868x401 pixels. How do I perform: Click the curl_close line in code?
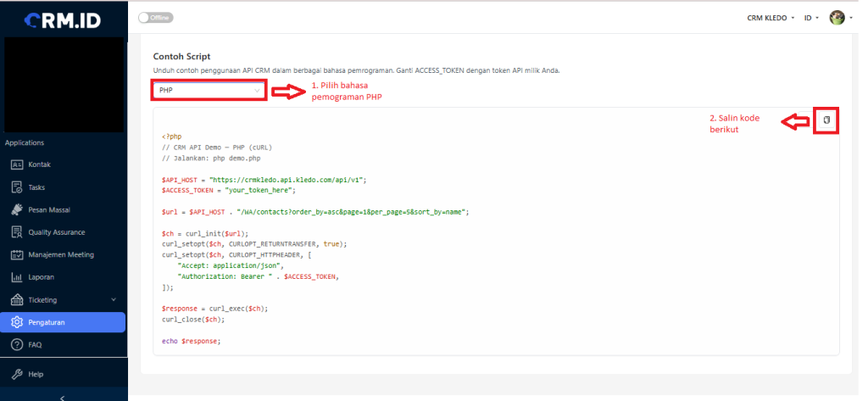pyautogui.click(x=193, y=320)
